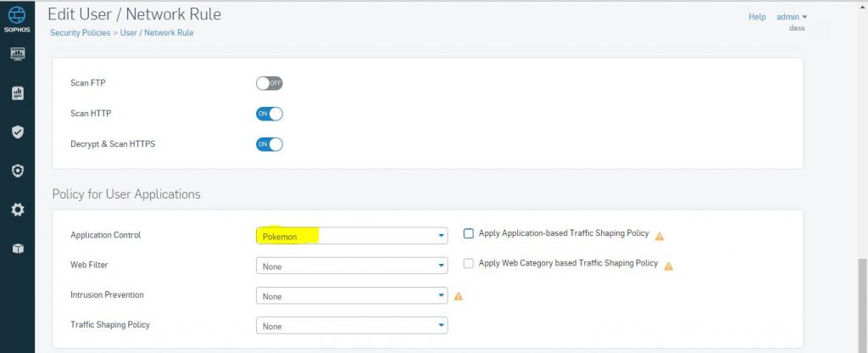
Task: Go to Security Policies breadcrumb
Action: (81, 33)
